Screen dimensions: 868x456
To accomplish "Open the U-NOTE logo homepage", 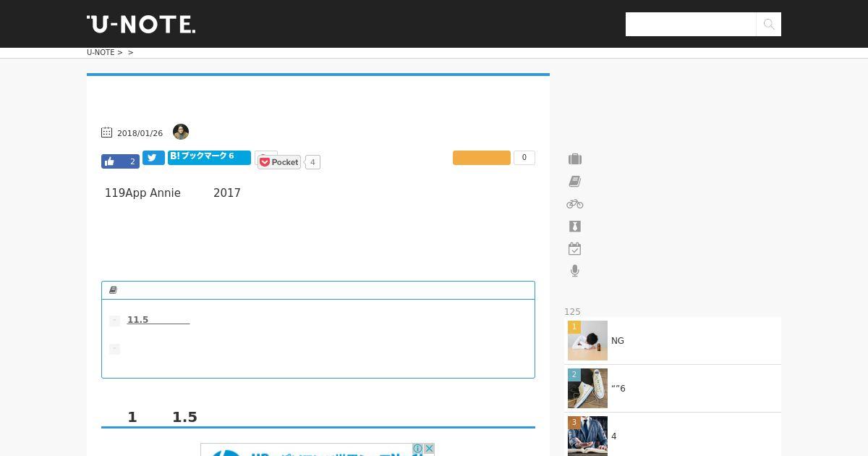I will coord(141,24).
